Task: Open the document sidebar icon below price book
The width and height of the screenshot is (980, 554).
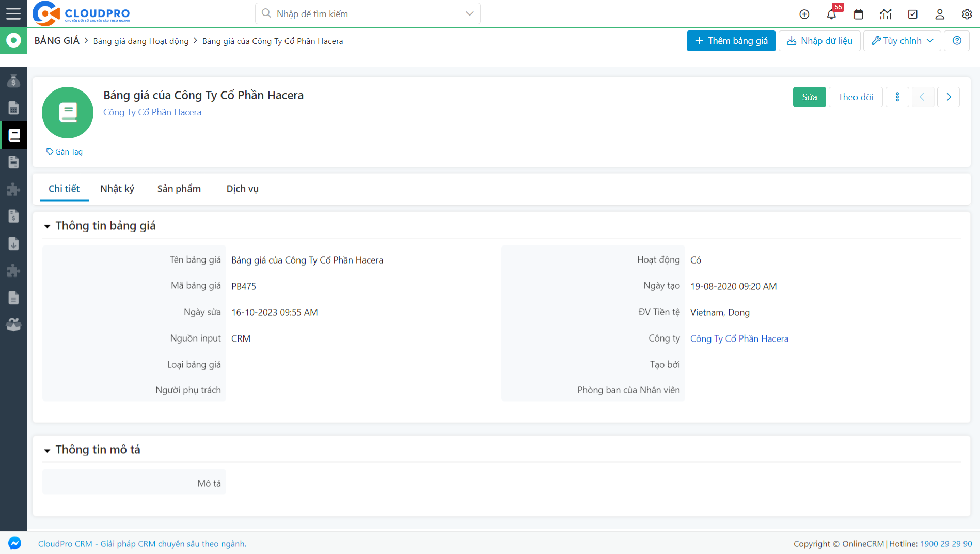Action: click(13, 162)
